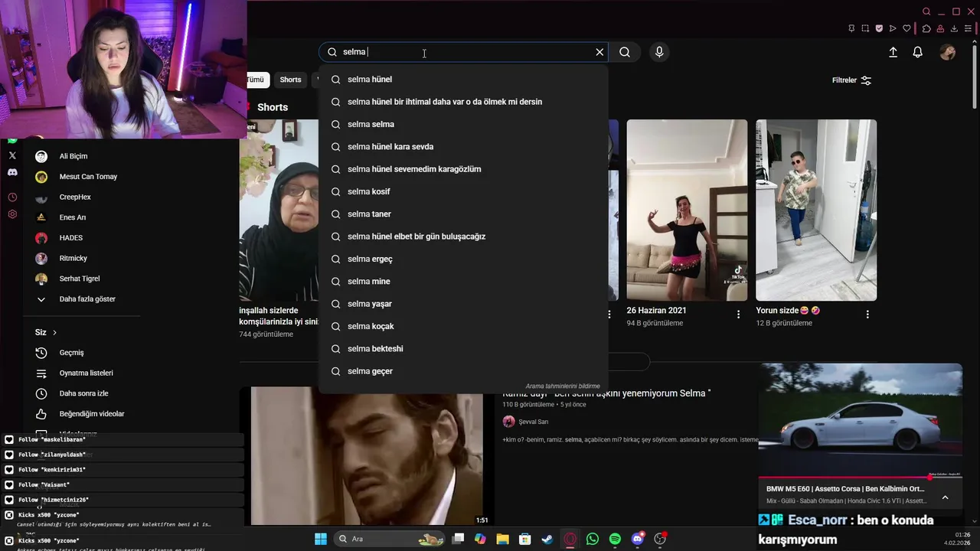Screen dimensions: 980x551
Task: Select the Shorts filter chip
Action: [290, 80]
